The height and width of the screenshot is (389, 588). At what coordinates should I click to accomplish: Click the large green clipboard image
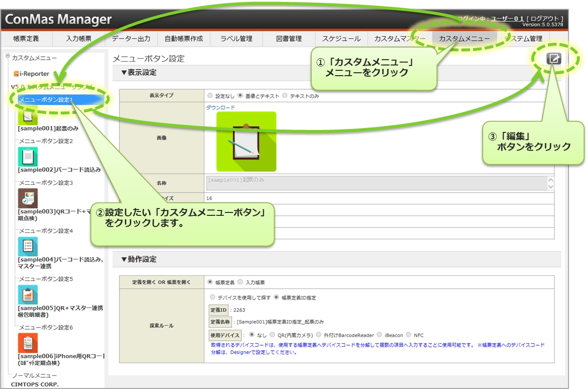[x=246, y=142]
